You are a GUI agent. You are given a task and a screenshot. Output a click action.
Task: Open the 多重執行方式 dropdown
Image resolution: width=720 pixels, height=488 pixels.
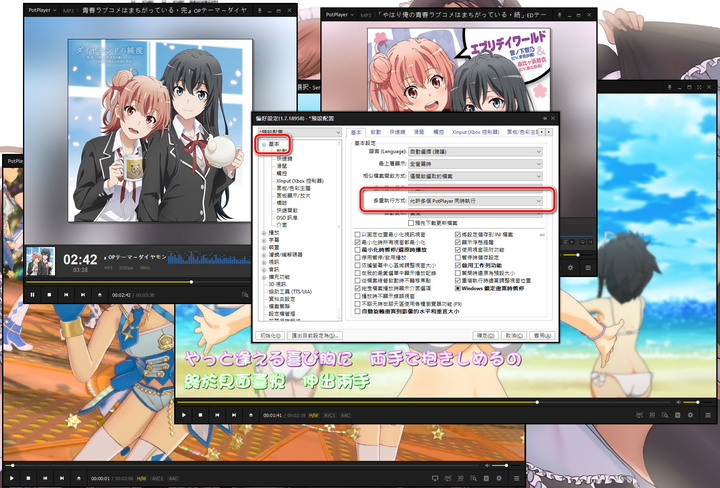(475, 201)
